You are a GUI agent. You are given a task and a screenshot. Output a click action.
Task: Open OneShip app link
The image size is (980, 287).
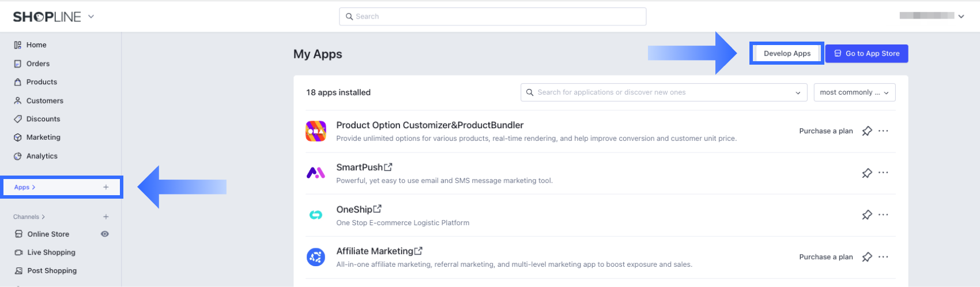tap(359, 210)
